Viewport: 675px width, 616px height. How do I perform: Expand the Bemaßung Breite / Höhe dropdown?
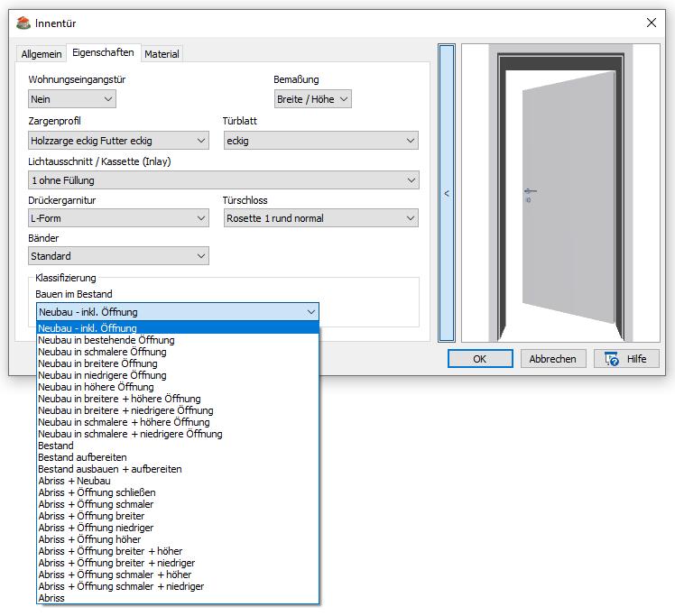coord(312,99)
